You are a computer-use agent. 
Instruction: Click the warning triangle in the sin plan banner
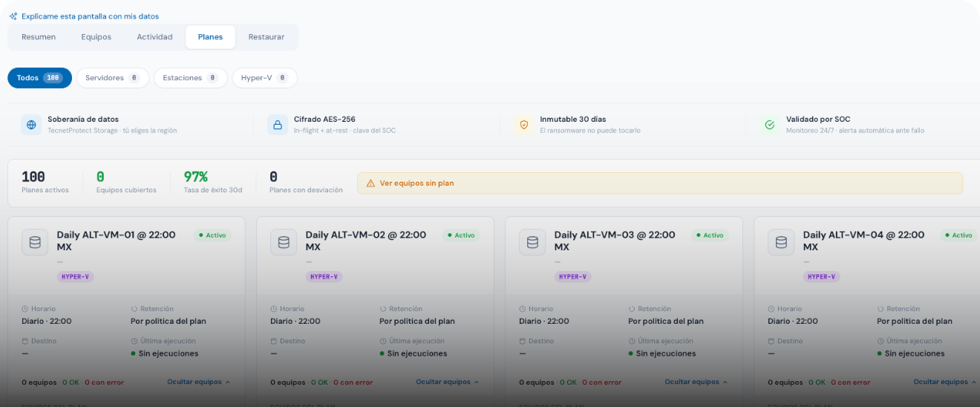pos(370,183)
